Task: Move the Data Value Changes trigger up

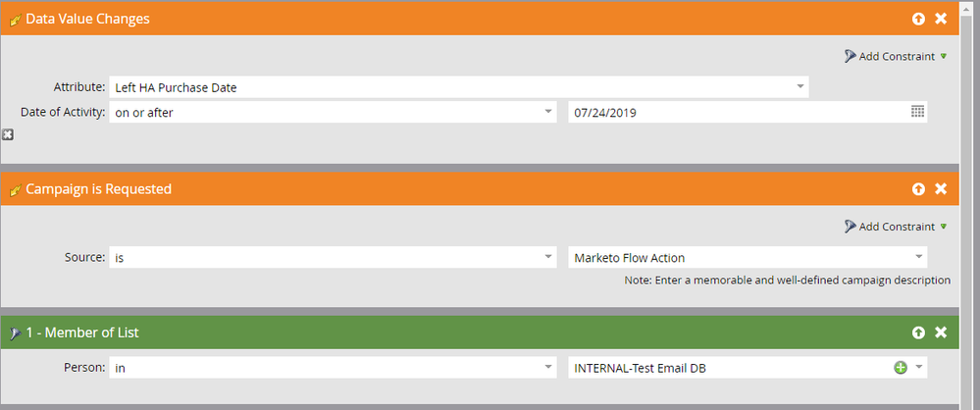Action: click(918, 19)
